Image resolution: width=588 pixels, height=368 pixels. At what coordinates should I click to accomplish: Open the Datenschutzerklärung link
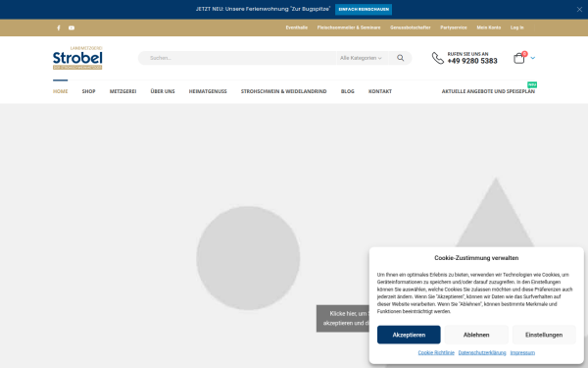click(x=482, y=352)
